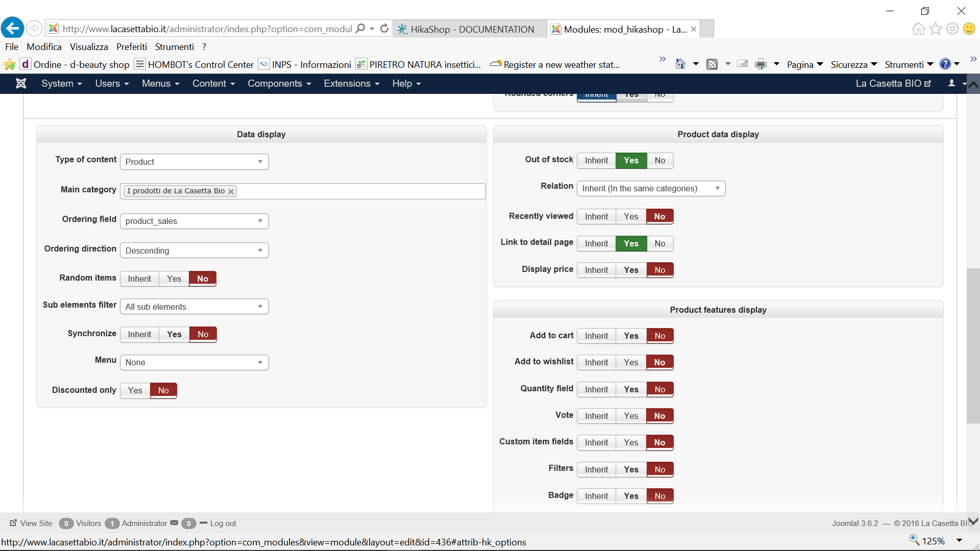Click the zoom level 125% control

pyautogui.click(x=933, y=541)
